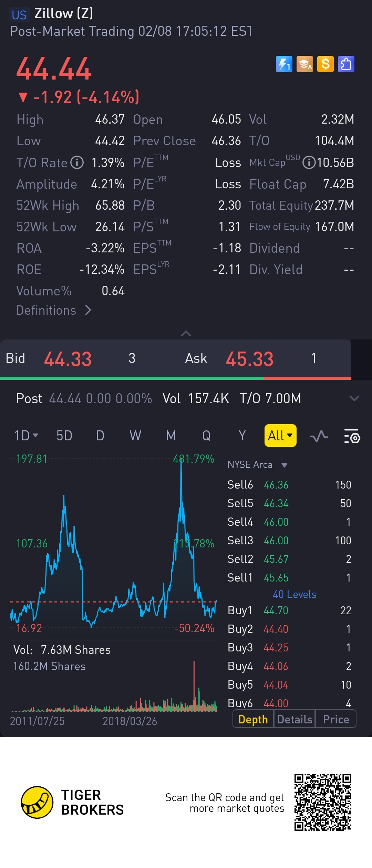Image resolution: width=372 pixels, height=868 pixels.
Task: Select Sell4 row at 46.00
Action: (289, 522)
